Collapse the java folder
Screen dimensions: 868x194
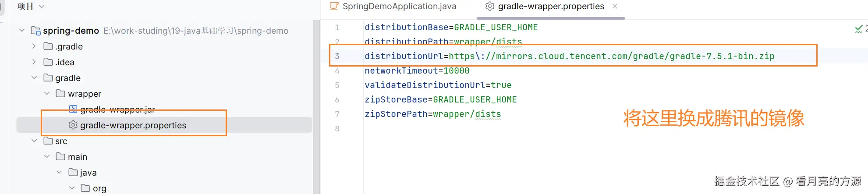tap(60, 172)
